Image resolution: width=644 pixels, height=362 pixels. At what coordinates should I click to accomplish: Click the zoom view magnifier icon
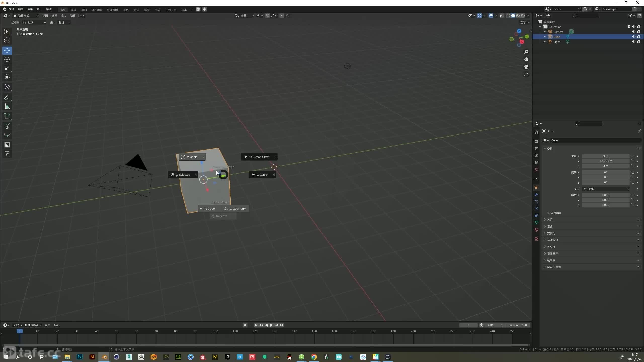click(x=526, y=52)
